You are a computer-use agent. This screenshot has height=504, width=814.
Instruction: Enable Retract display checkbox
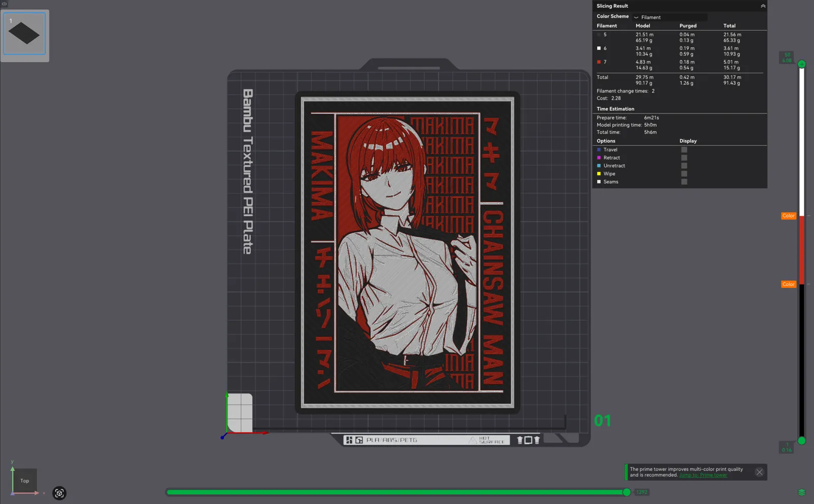click(x=684, y=158)
